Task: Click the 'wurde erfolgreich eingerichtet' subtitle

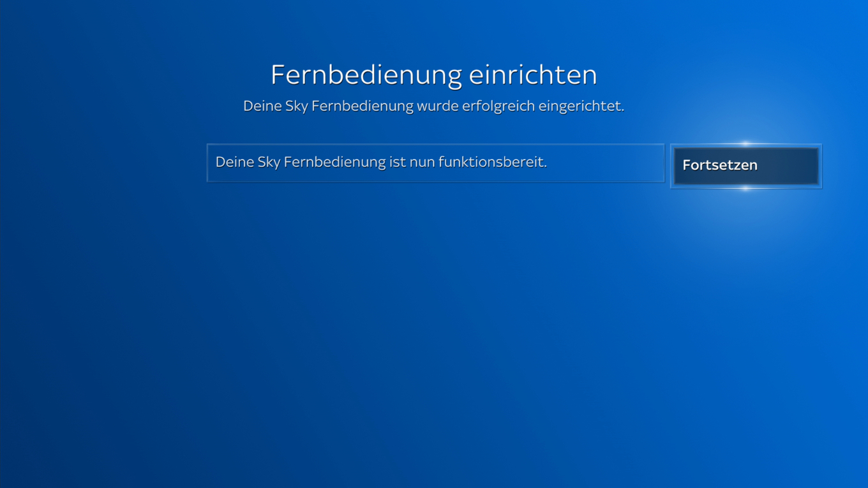Action: 433,106
